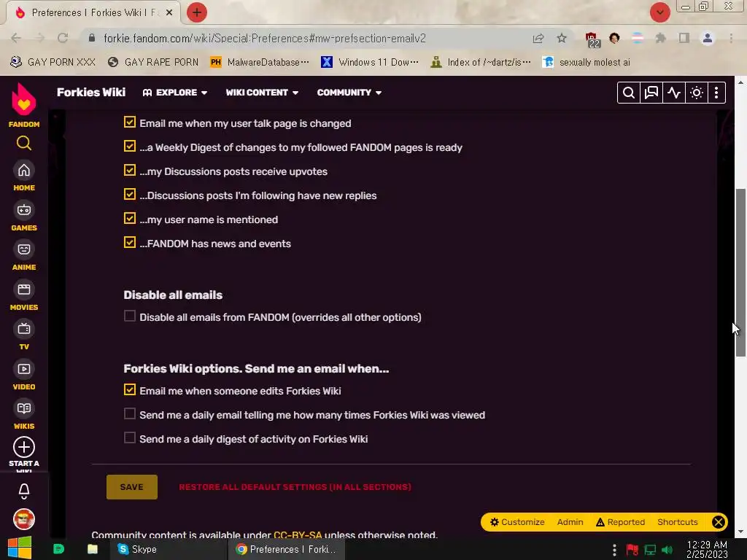This screenshot has width=747, height=560.
Task: Open the taskbar clock showing 12:29 AM
Action: [707, 549]
